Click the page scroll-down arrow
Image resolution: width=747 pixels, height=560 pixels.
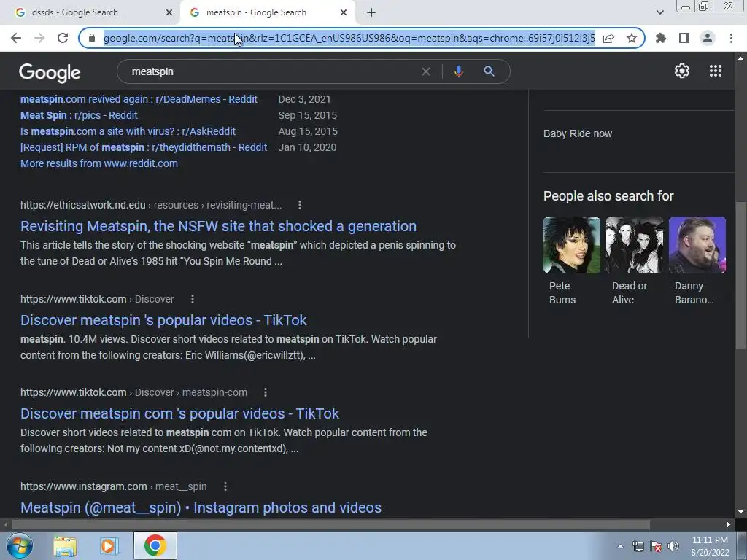point(740,513)
